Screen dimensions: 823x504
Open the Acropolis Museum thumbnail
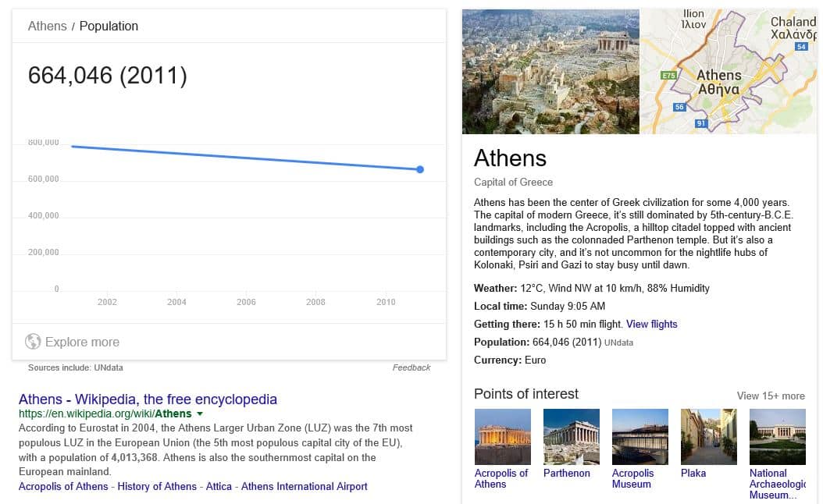point(640,437)
